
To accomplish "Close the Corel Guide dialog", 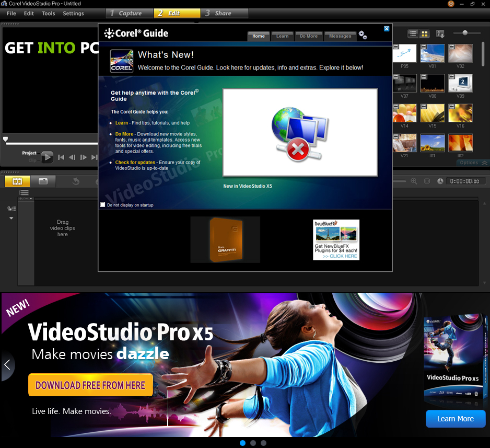I will [x=387, y=29].
